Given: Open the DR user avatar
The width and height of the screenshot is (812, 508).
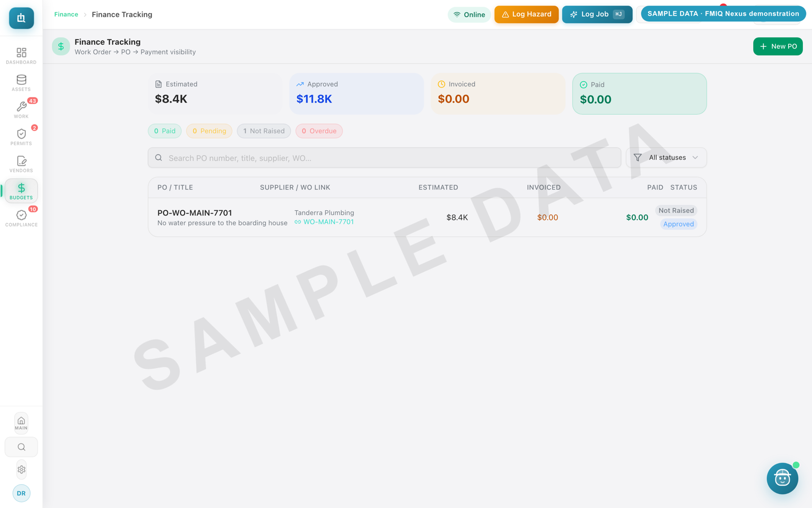Looking at the screenshot, I should [x=21, y=493].
